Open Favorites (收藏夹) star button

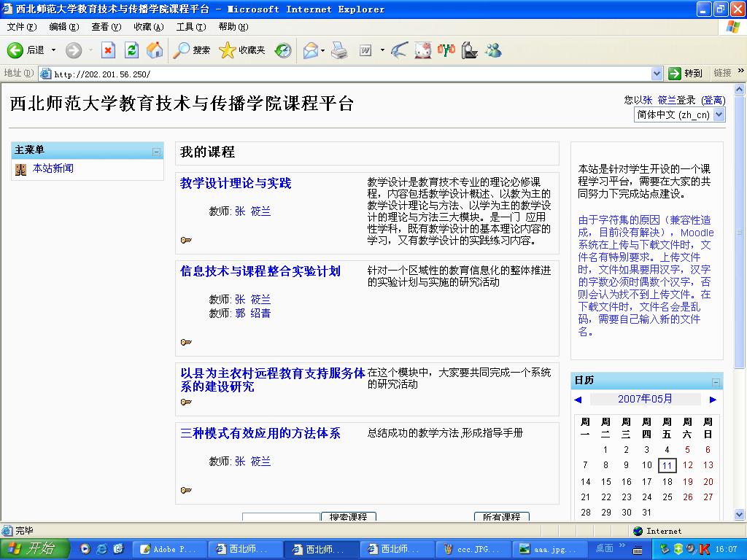tap(242, 50)
